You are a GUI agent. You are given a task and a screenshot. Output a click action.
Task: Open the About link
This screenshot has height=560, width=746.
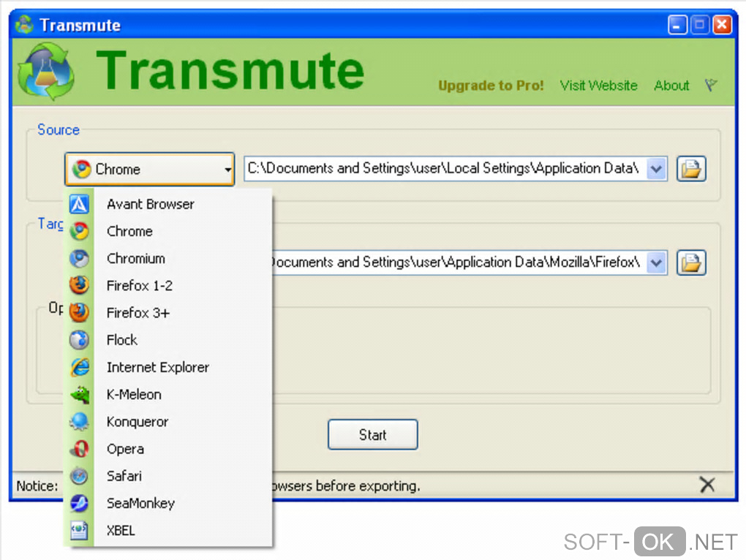tap(671, 86)
